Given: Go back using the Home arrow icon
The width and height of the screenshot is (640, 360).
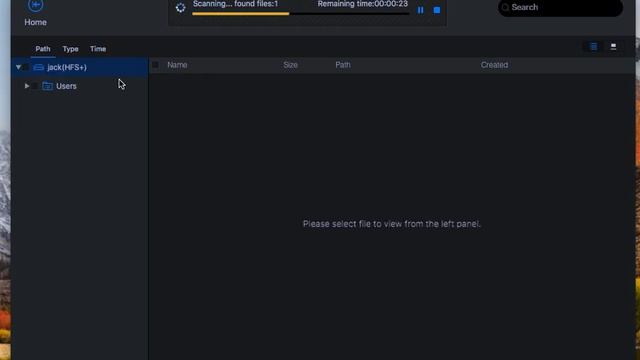Looking at the screenshot, I should (36, 5).
